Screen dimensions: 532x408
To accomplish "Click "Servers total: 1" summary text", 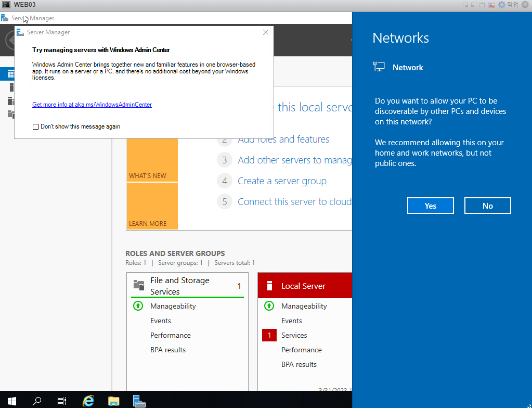I will pos(235,263).
